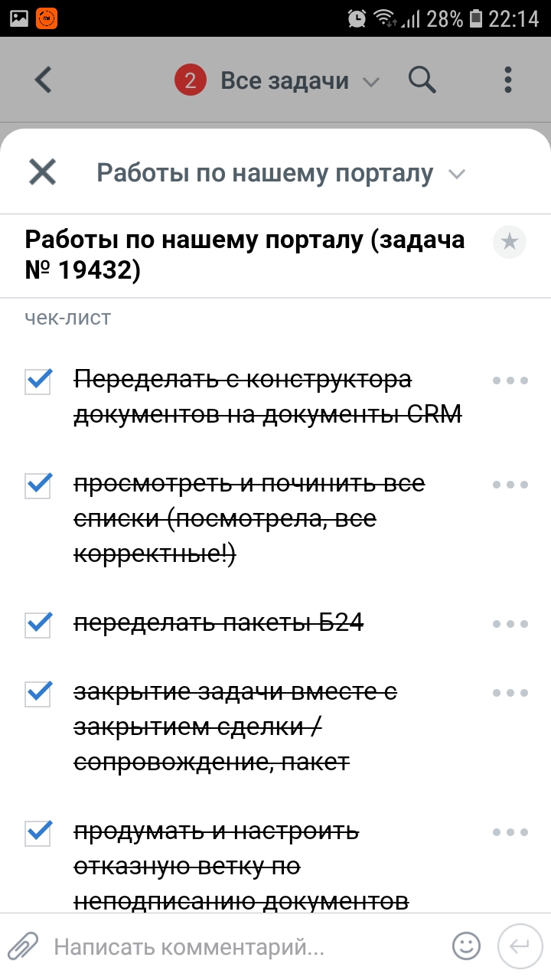Attach a file with paperclip icon
Screen dimensions: 551x980
point(23,946)
